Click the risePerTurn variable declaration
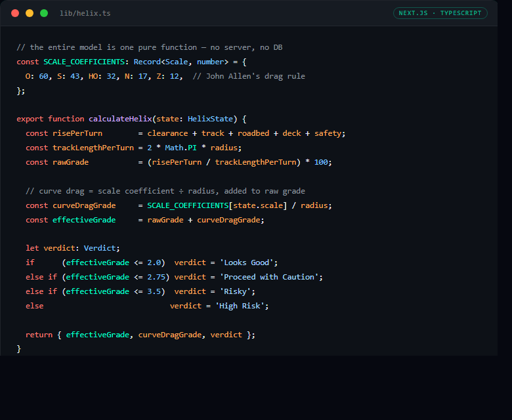This screenshot has width=512, height=420. [77, 133]
